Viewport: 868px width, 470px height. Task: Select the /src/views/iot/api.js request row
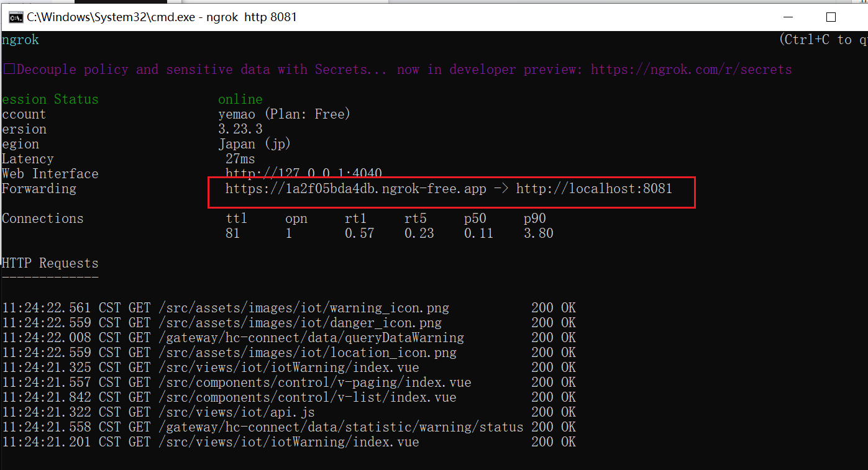pyautogui.click(x=289, y=412)
